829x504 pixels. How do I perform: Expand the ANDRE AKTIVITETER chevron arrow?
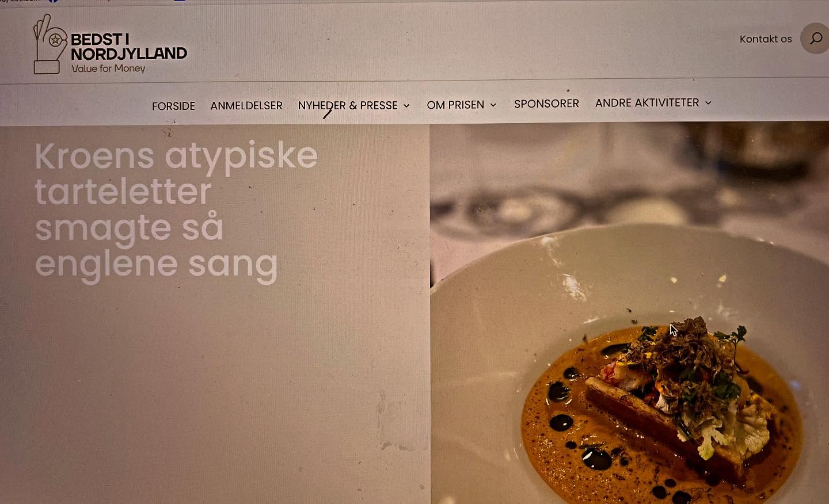pos(708,102)
